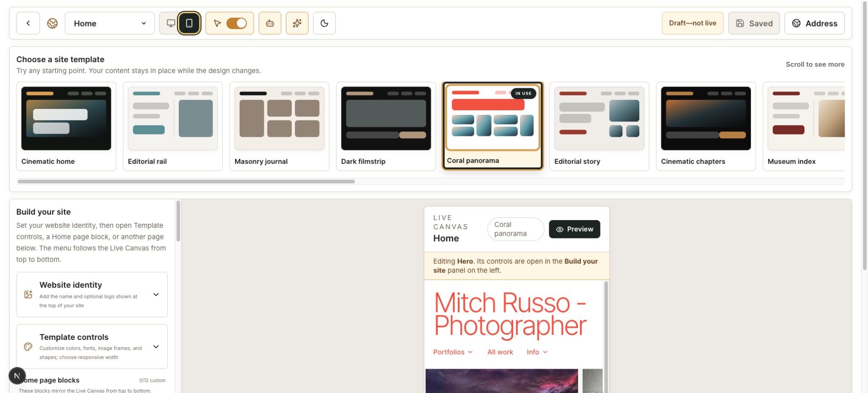Click the template row horizontal scrollbar

(x=186, y=182)
